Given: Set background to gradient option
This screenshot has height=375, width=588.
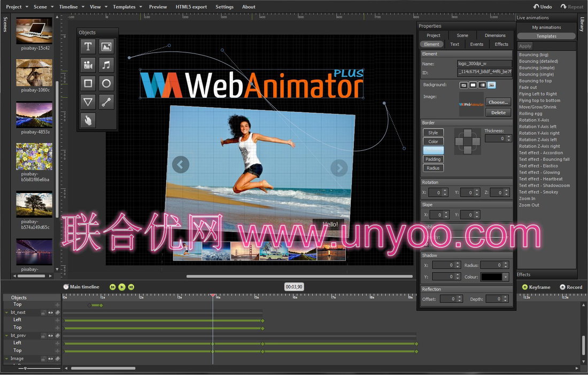Looking at the screenshot, I should [x=482, y=85].
